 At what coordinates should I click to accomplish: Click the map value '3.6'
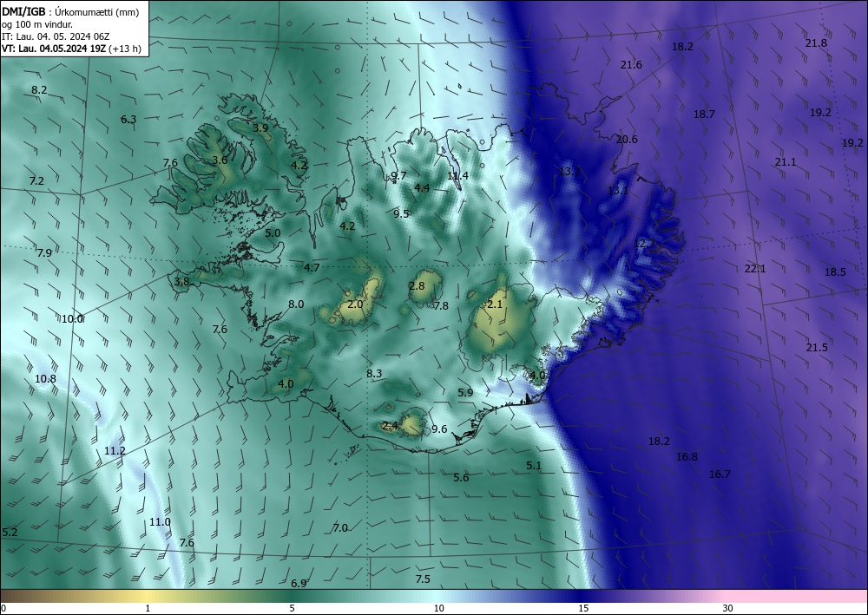click(x=220, y=160)
